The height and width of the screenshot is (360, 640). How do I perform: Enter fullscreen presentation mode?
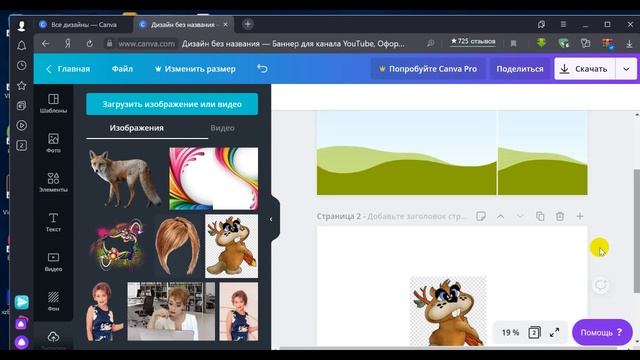(x=554, y=333)
